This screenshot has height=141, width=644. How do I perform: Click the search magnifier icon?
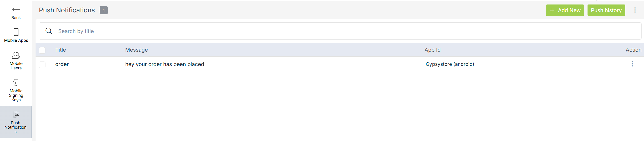(49, 31)
